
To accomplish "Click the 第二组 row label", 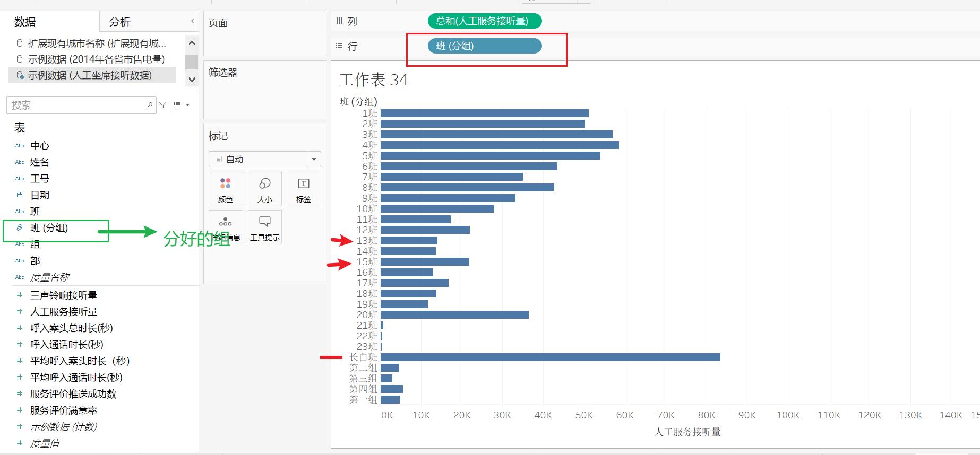I will tap(363, 367).
